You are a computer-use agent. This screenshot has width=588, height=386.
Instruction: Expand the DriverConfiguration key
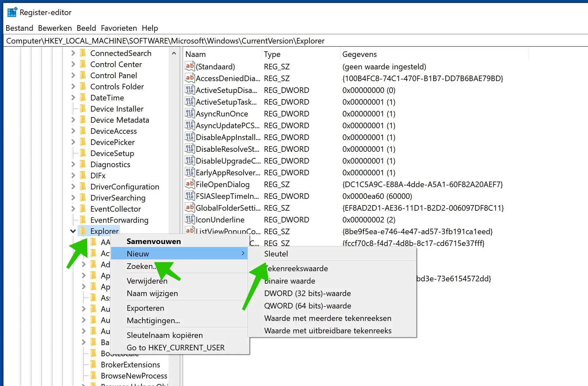(x=73, y=186)
